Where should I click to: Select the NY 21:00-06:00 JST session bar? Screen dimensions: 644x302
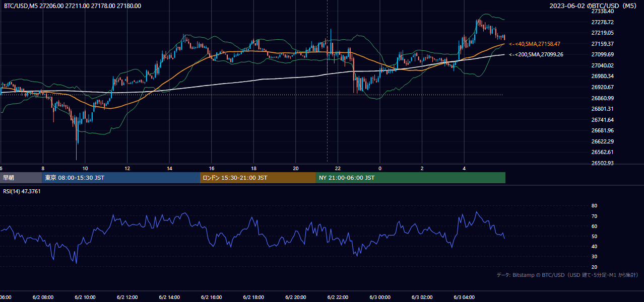(411, 178)
